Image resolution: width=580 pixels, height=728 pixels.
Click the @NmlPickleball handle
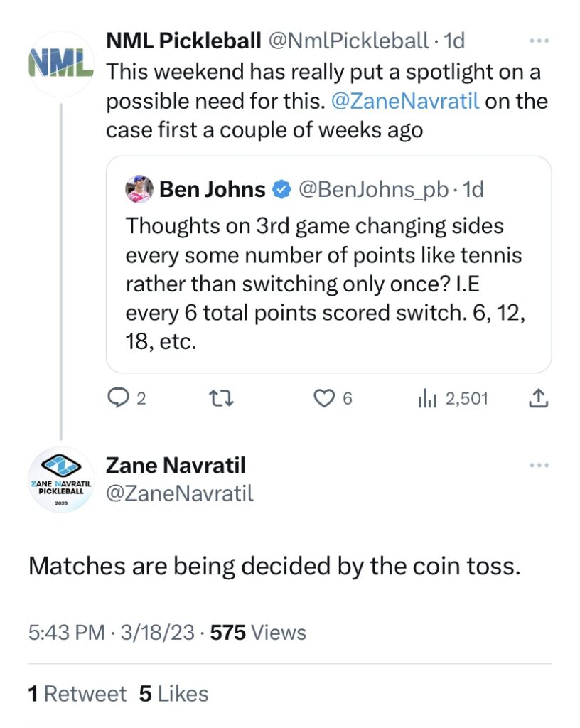(348, 41)
